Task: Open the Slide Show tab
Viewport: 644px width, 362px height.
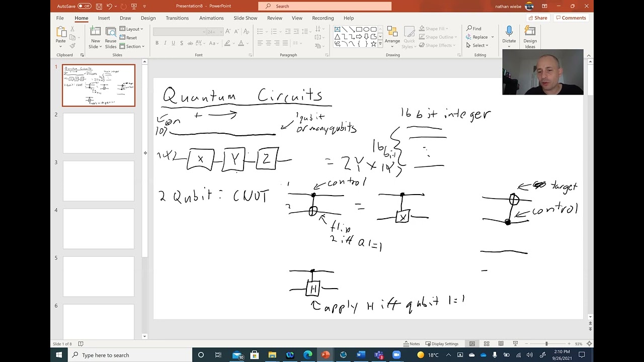Action: [x=245, y=18]
